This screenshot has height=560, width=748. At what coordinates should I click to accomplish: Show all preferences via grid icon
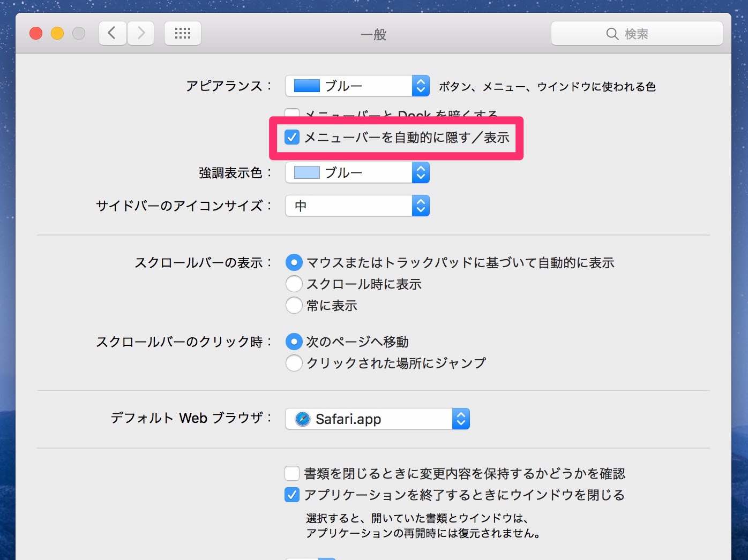click(x=183, y=33)
